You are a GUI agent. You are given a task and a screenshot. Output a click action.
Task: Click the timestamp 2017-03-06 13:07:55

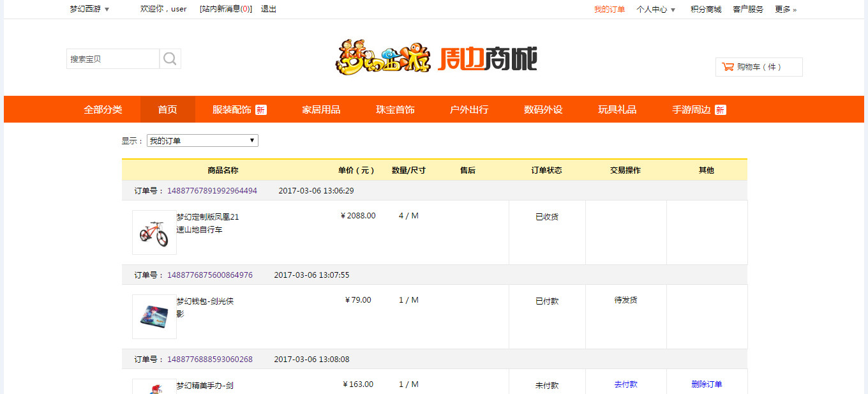point(311,275)
